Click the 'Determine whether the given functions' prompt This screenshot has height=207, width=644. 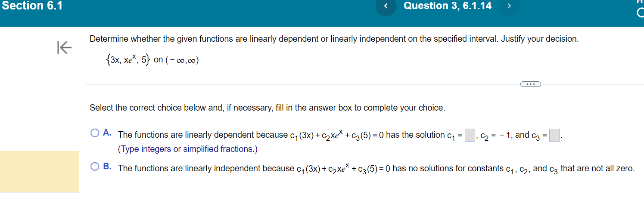point(334,39)
